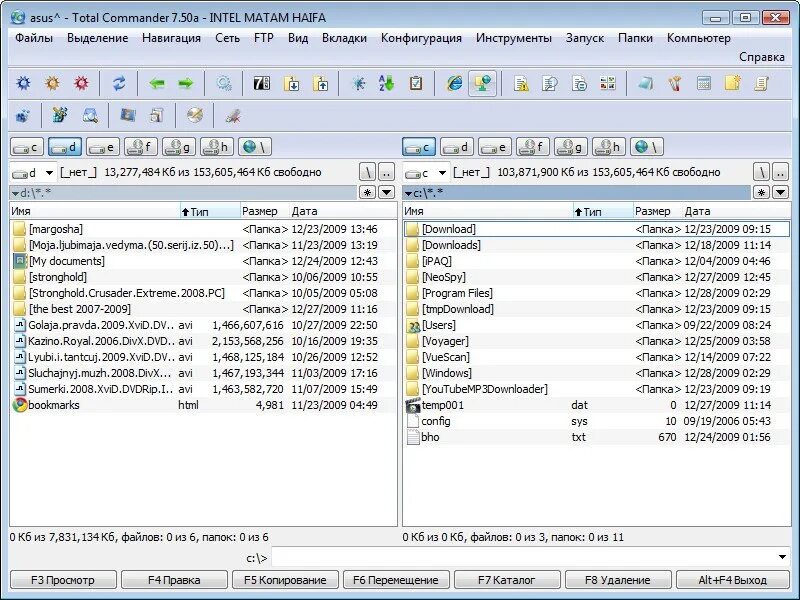The image size is (800, 600).
Task: Select the bookmarks html file row
Action: 203,405
